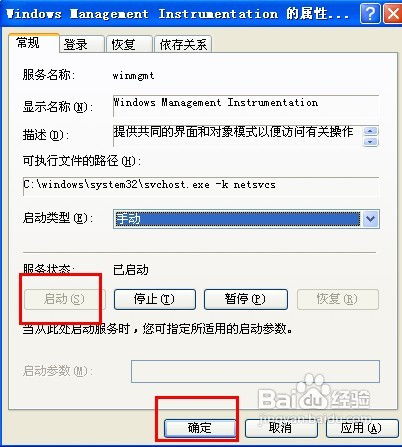Viewport: 402px width, 447px height.
Task: Apply changes with 应用(A)
Action: [x=361, y=428]
